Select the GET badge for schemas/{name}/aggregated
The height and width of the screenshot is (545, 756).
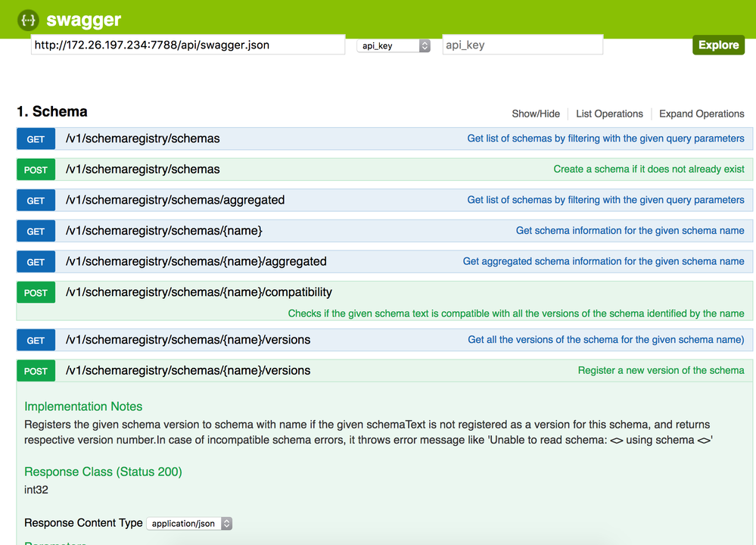pyautogui.click(x=35, y=261)
